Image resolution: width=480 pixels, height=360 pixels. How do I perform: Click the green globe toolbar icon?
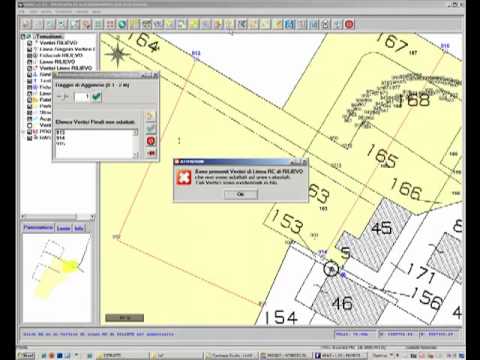(122, 24)
